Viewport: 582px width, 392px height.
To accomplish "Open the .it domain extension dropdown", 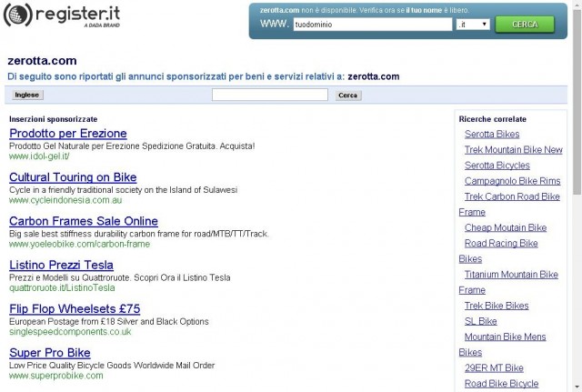I will pos(473,25).
